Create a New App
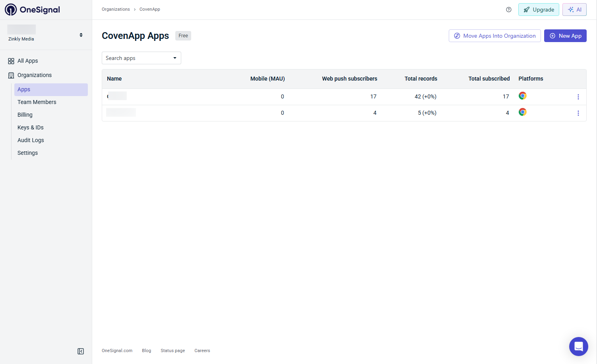Viewport: 597px width, 364px height. (x=565, y=36)
